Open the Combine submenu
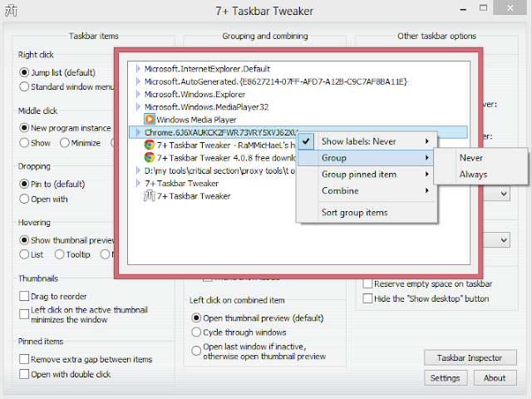The width and height of the screenshot is (532, 399). (x=366, y=190)
